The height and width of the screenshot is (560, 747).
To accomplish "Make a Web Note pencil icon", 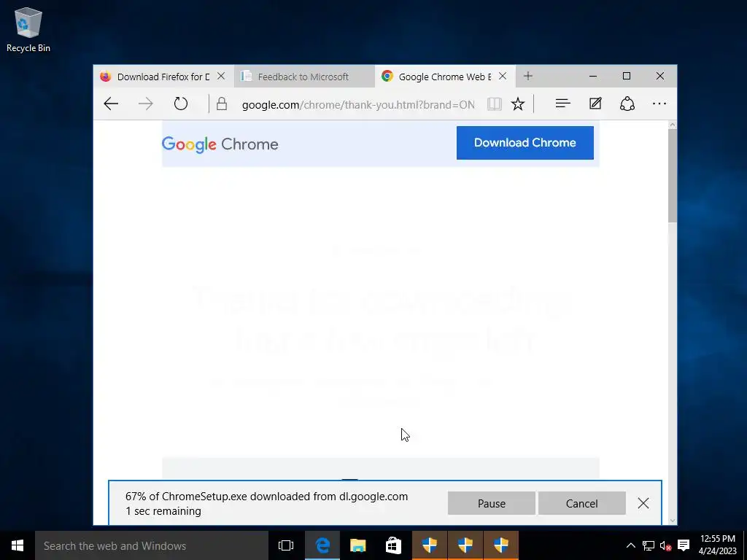I will pos(595,104).
